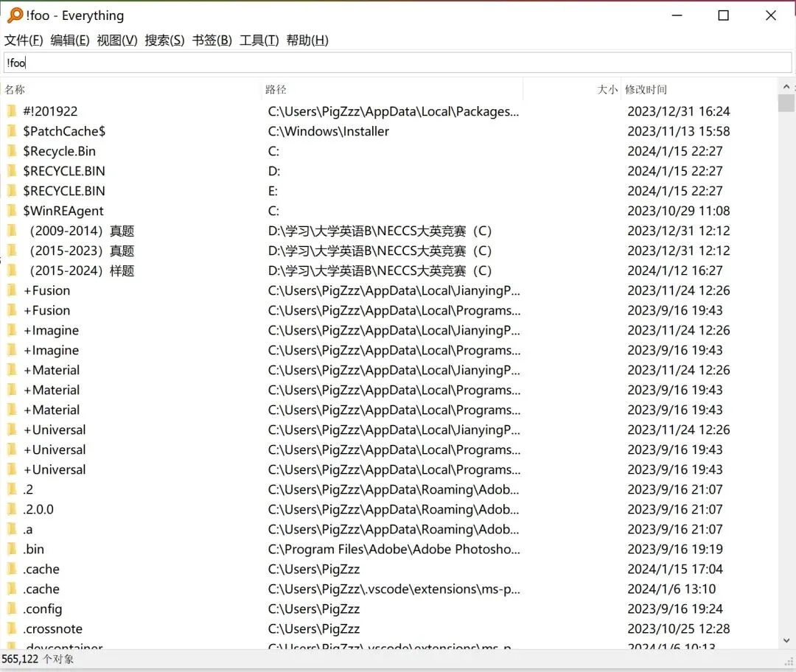Viewport: 796px width, 672px height.
Task: Click the folder icon of .crossnote
Action: (12, 629)
